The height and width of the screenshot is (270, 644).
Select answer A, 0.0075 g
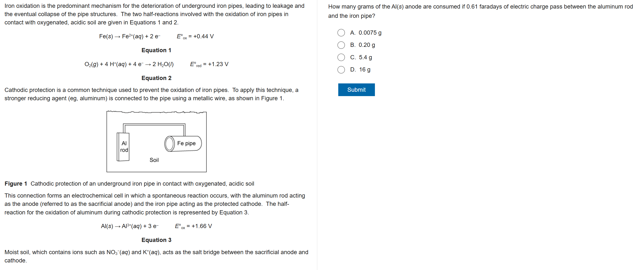341,33
